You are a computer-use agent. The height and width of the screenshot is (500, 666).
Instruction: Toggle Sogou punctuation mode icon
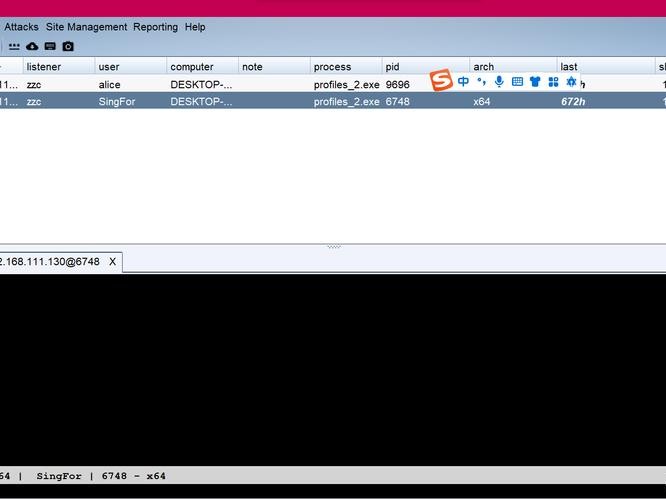point(481,81)
